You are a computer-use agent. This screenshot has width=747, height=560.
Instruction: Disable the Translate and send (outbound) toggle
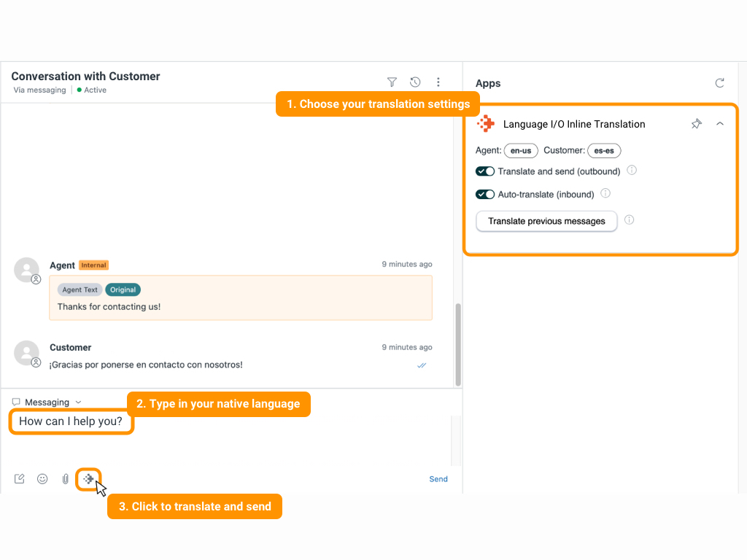point(485,171)
